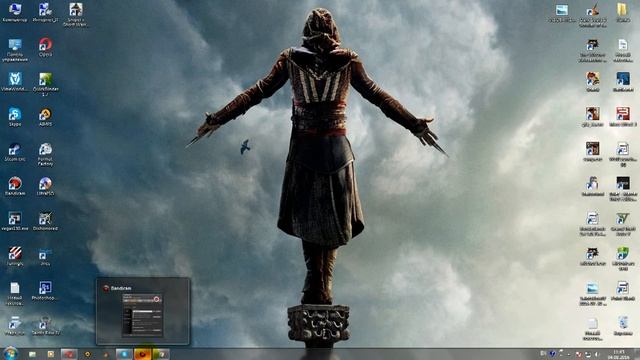Launch the Format Factory shortcut
Image resolution: width=640 pixels, height=360 pixels.
pos(45,154)
